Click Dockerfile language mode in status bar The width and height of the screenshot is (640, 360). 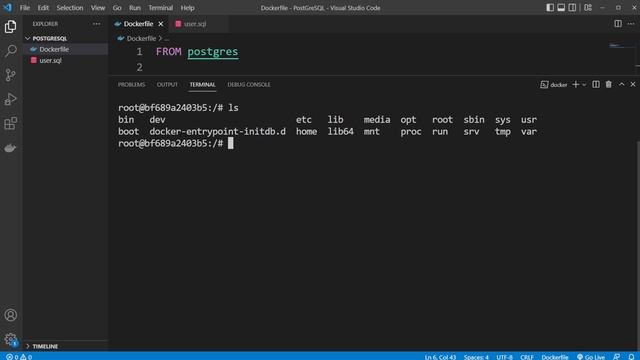(555, 357)
